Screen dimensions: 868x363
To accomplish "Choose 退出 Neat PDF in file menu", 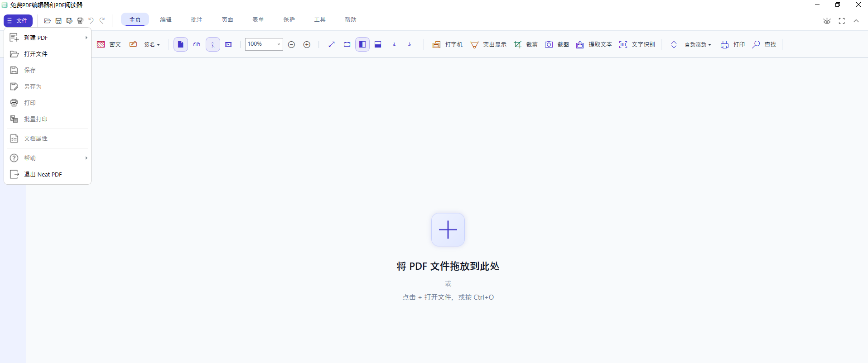I will pos(48,174).
